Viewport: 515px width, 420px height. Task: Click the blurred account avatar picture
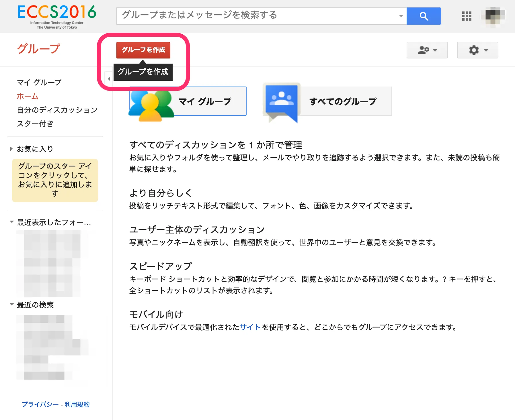point(493,16)
